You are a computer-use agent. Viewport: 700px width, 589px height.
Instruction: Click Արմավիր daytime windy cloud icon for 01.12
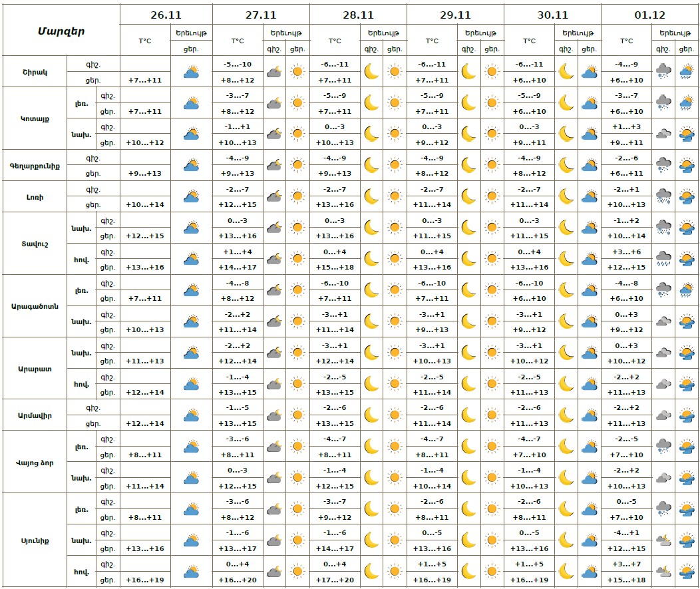click(687, 415)
